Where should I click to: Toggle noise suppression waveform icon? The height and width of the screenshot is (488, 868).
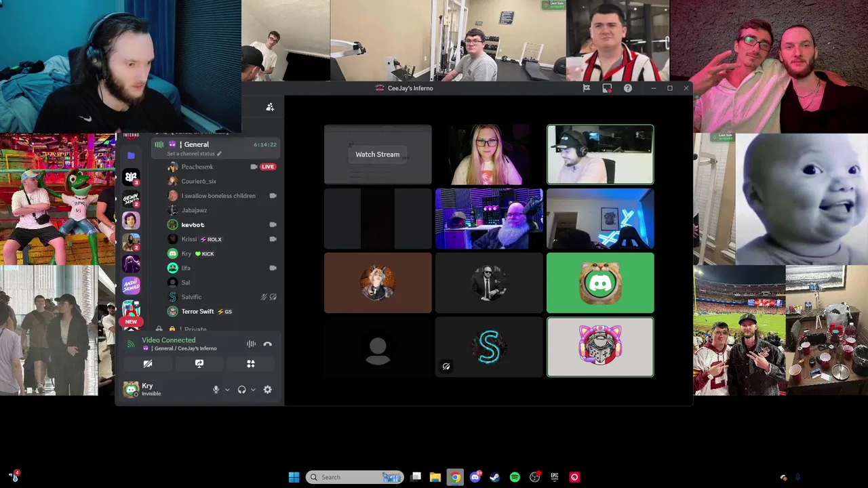(251, 344)
